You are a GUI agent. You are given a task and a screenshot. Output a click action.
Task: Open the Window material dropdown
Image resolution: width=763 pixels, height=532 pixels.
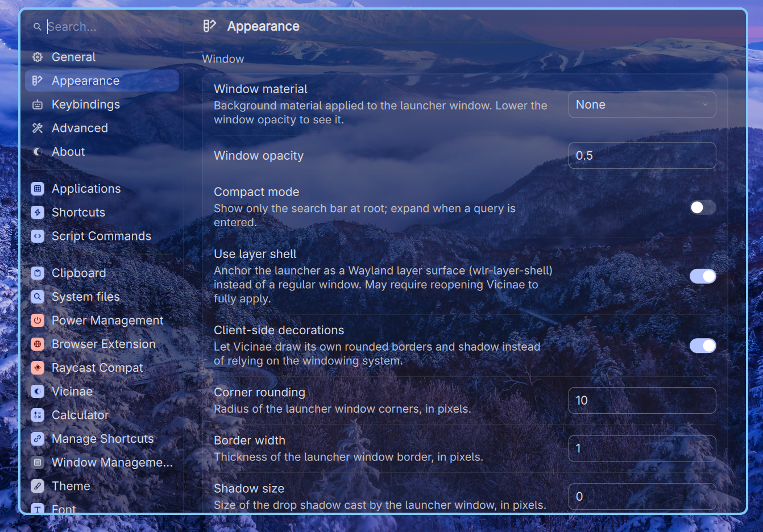pos(642,105)
